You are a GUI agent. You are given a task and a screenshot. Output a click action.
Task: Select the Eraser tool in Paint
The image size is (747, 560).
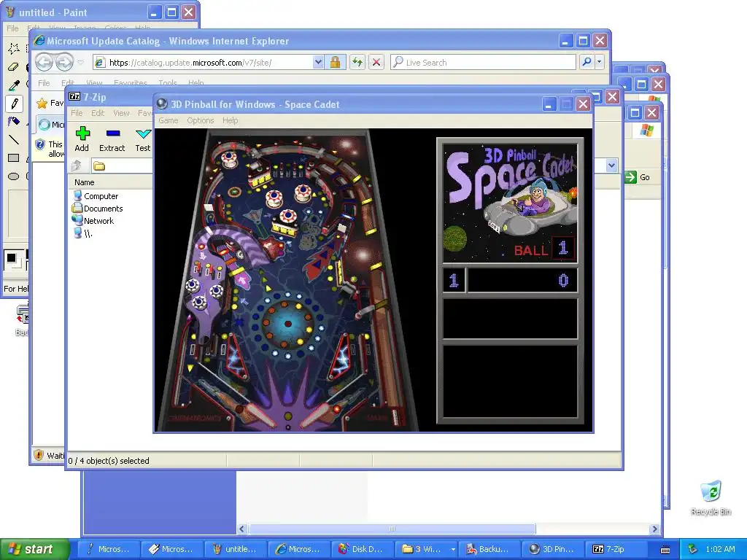tap(14, 66)
